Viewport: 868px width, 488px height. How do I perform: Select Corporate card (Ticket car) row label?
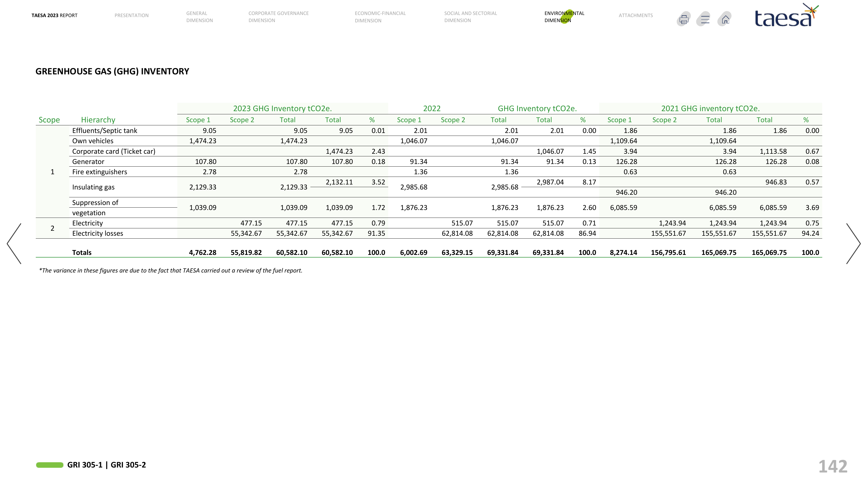(x=114, y=151)
